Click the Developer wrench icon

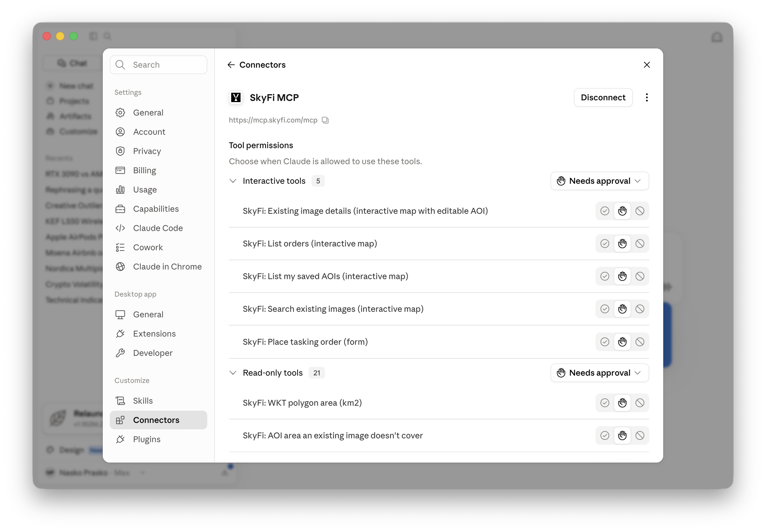pos(120,353)
